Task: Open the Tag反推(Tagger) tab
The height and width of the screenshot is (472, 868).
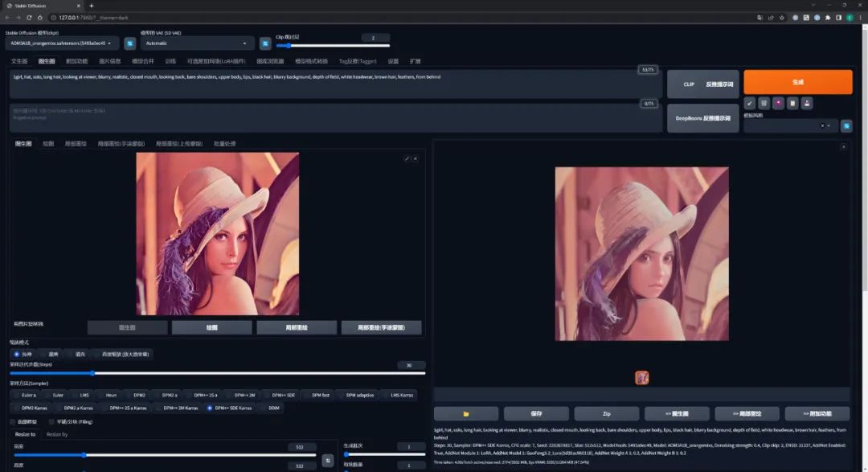Action: (358, 61)
